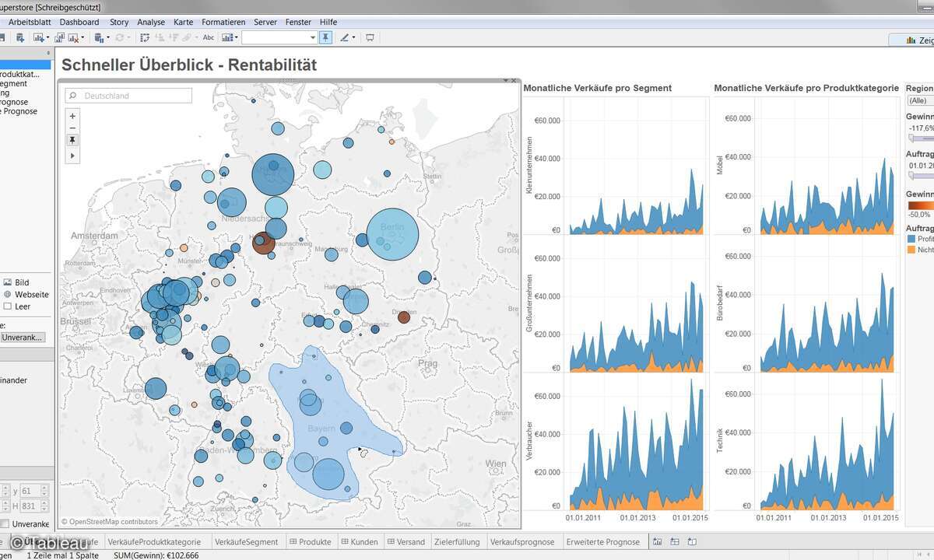Click the sort descending toolbar icon
Viewport: 934px width, 560px height.
[174, 37]
